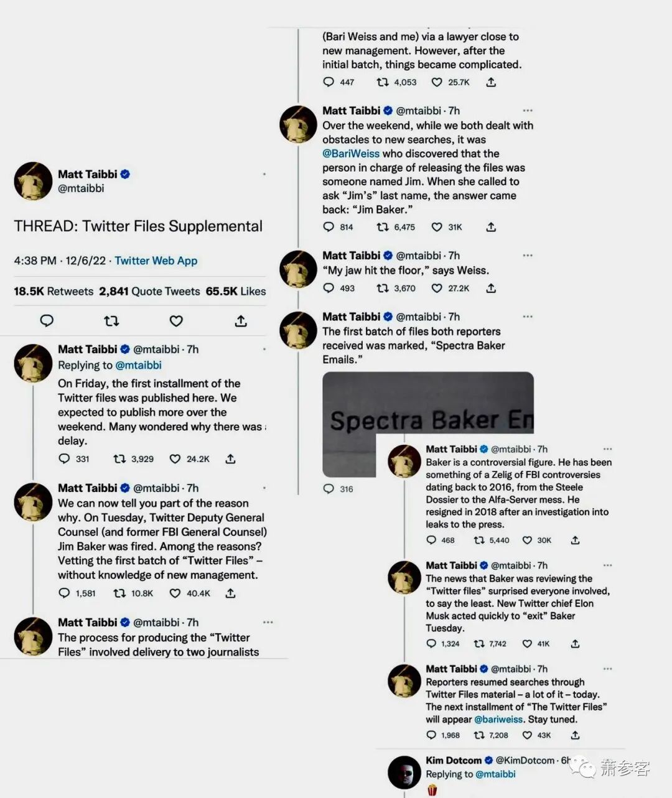Image resolution: width=672 pixels, height=798 pixels.
Task: Reply to the main thread tweet with comment icon
Action: (x=47, y=321)
